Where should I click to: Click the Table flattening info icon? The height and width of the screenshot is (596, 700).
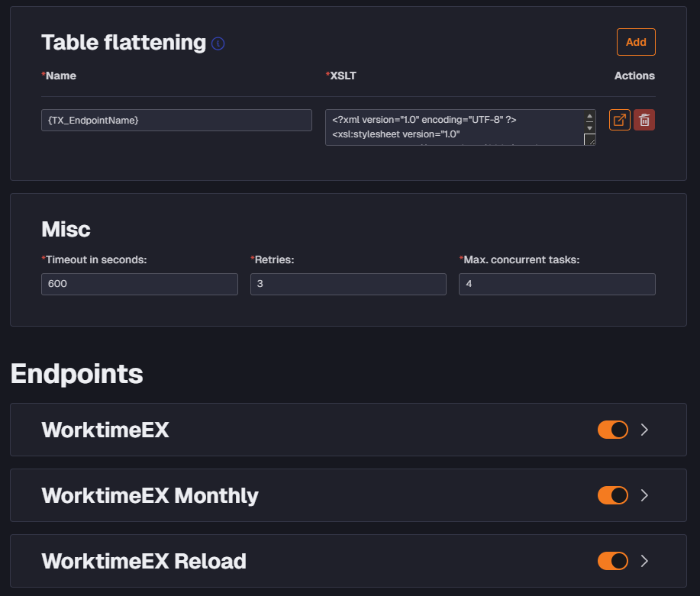point(218,43)
